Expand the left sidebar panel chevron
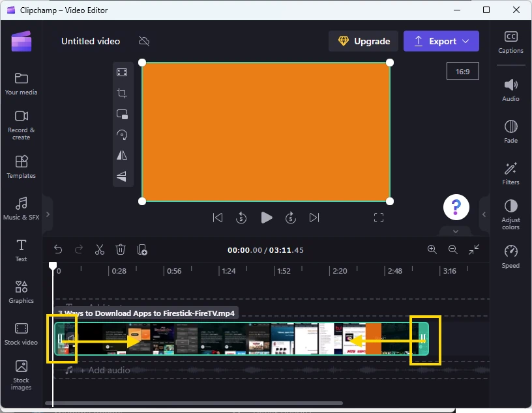The height and width of the screenshot is (413, 532). click(48, 214)
